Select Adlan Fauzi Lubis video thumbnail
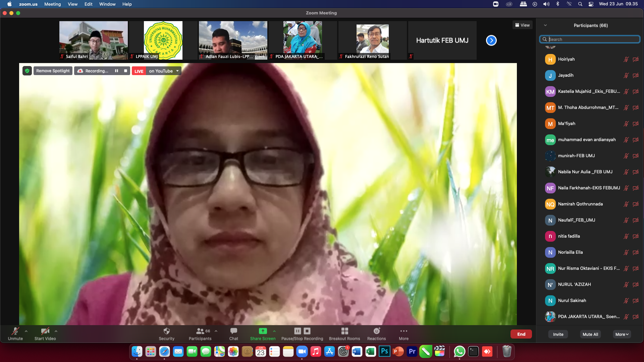The width and height of the screenshot is (644, 362). (x=233, y=40)
